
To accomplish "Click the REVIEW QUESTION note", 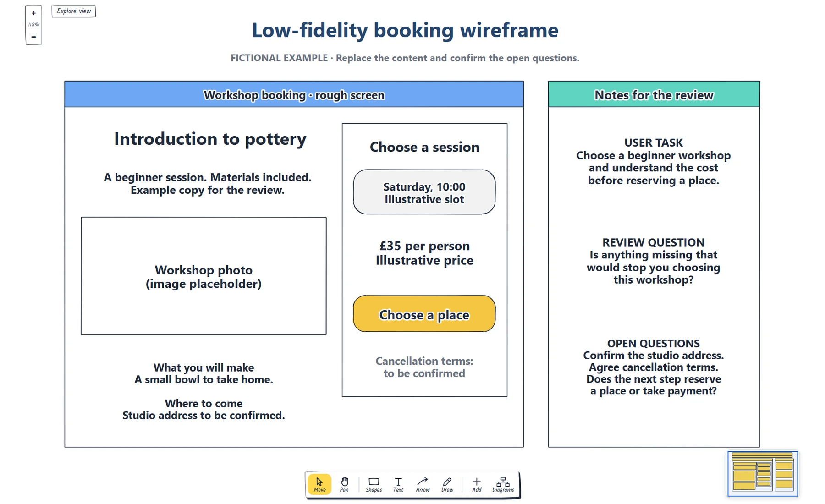I will pyautogui.click(x=654, y=261).
